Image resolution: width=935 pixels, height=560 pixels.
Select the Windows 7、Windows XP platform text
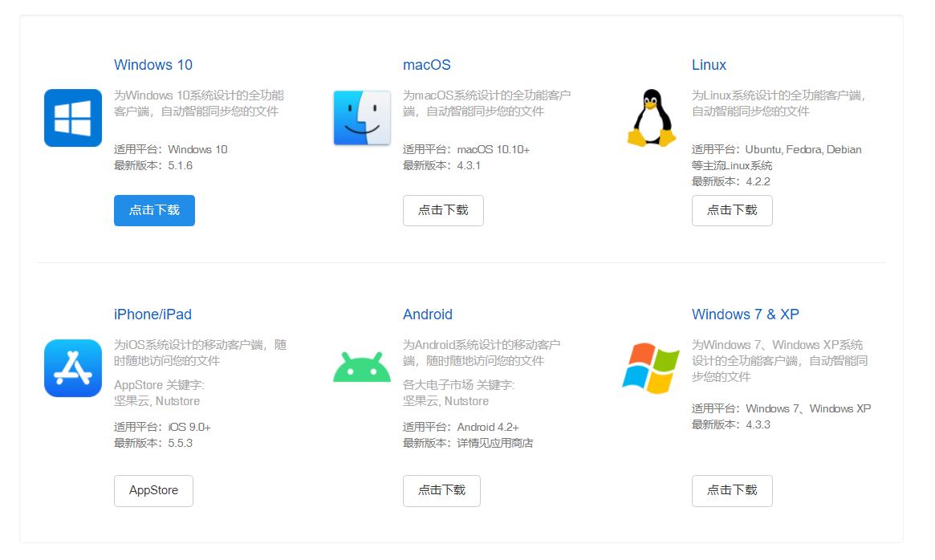pyautogui.click(x=781, y=408)
